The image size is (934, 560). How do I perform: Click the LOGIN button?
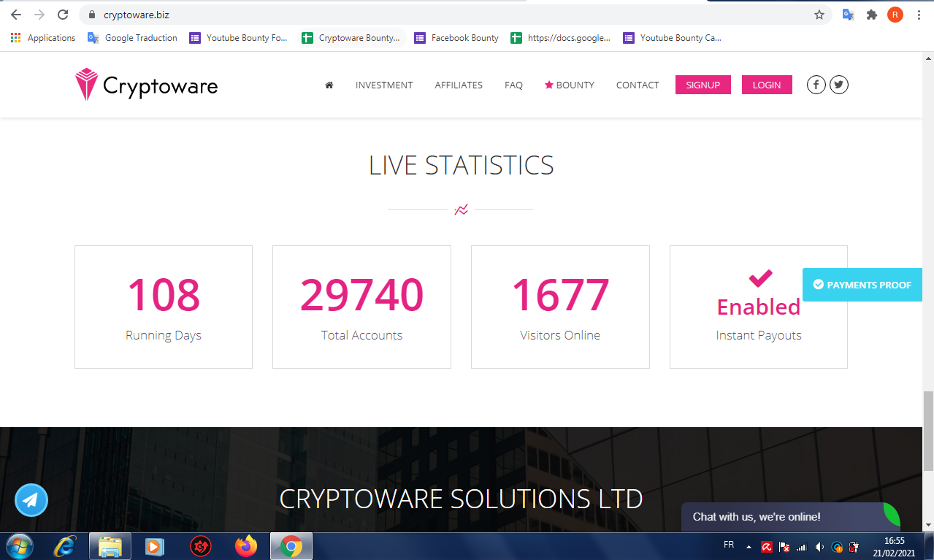pos(767,85)
